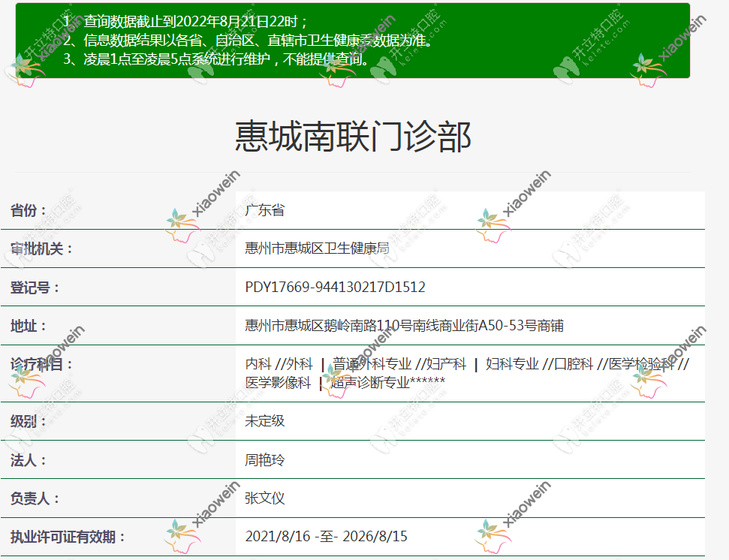Screen dimensions: 729x560
Task: Select the 诊疗科目 label
Action: 41,364
